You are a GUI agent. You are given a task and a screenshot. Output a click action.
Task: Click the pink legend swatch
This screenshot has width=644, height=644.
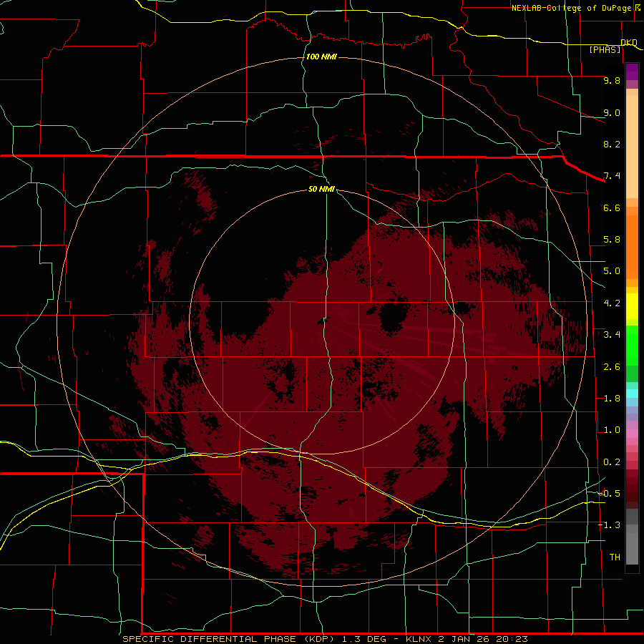click(x=632, y=434)
